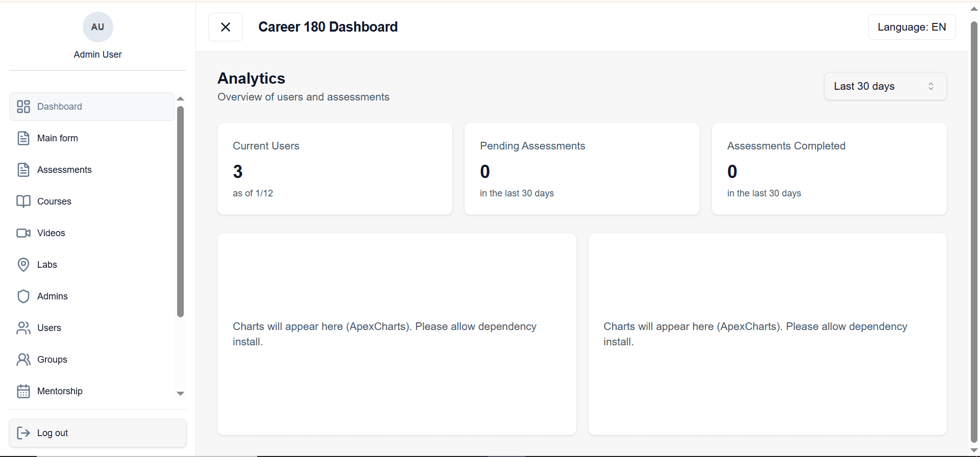This screenshot has height=457, width=980.
Task: Open the Videos section
Action: tap(92, 233)
